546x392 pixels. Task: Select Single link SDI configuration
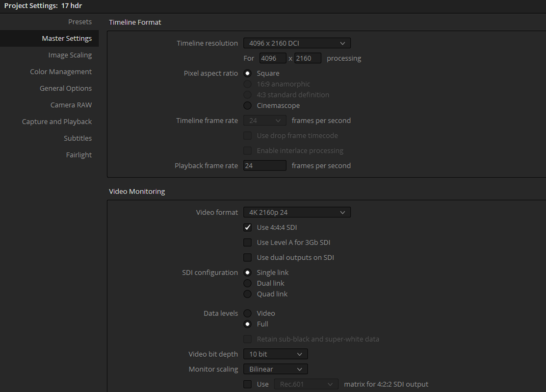pyautogui.click(x=248, y=273)
